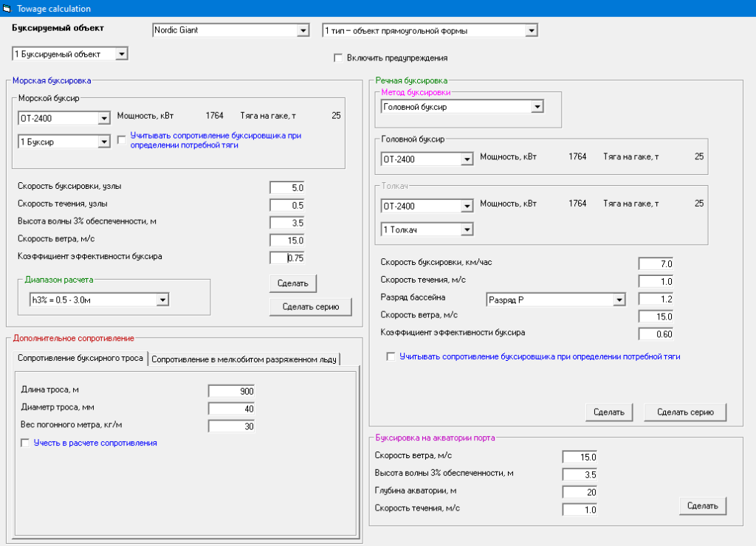Click pusher power value 1764
The height and width of the screenshot is (546, 756).
[577, 204]
